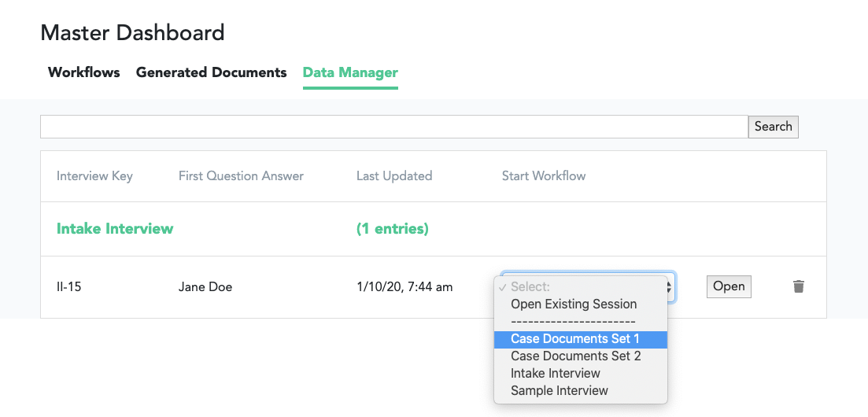Click the green Intake Interview group heading
The image size is (868, 417).
[x=115, y=229]
